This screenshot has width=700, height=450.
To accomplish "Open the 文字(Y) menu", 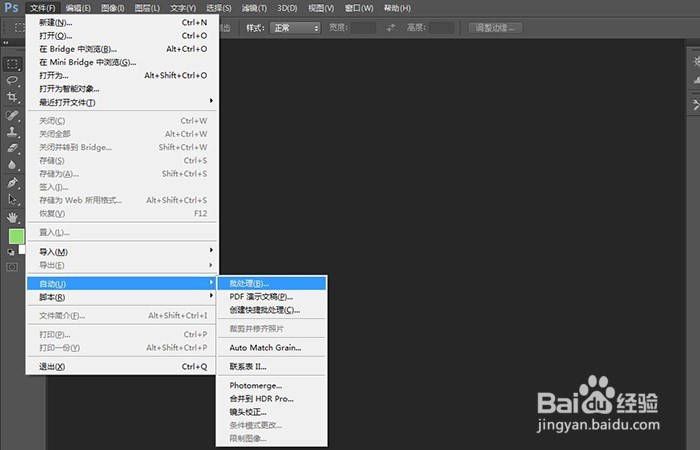I will point(183,8).
